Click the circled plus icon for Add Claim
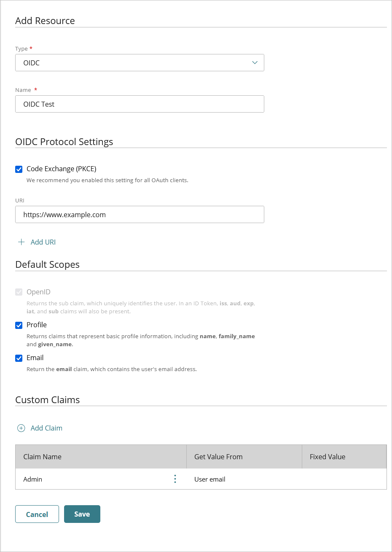 [21, 428]
